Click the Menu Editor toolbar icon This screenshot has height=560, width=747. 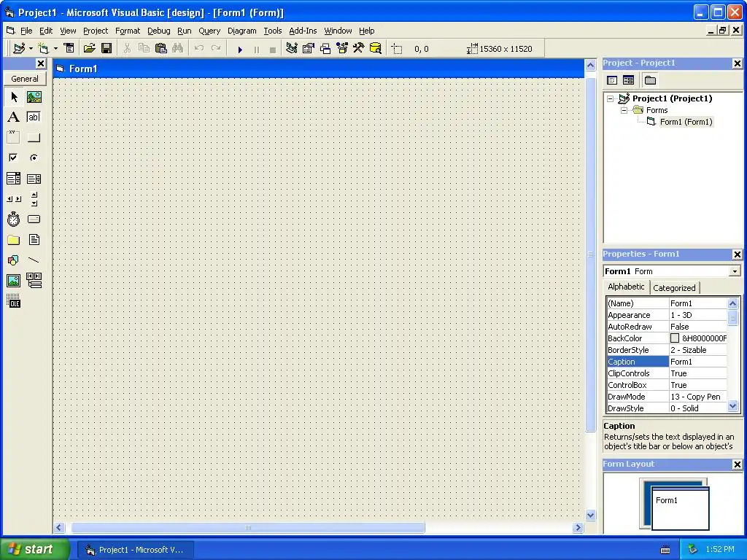click(69, 48)
